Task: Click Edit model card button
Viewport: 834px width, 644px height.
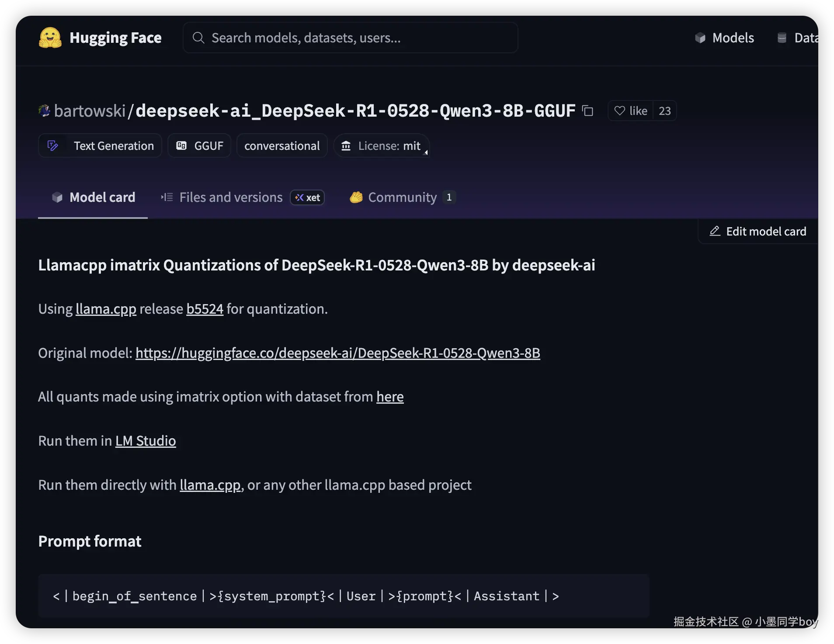Action: 758,232
